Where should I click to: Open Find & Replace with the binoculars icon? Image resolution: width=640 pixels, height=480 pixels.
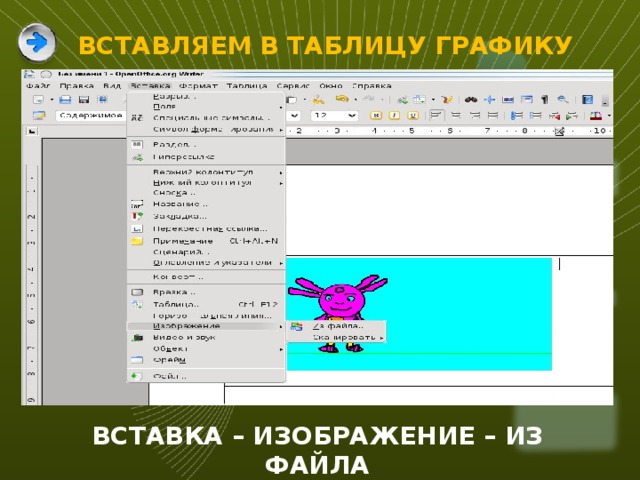pos(471,99)
